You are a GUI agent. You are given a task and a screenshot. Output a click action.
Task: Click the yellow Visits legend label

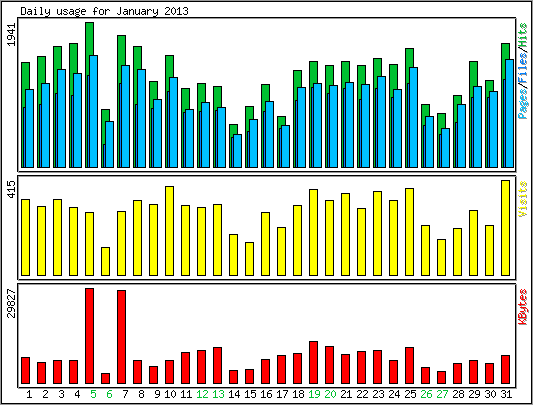tap(523, 199)
